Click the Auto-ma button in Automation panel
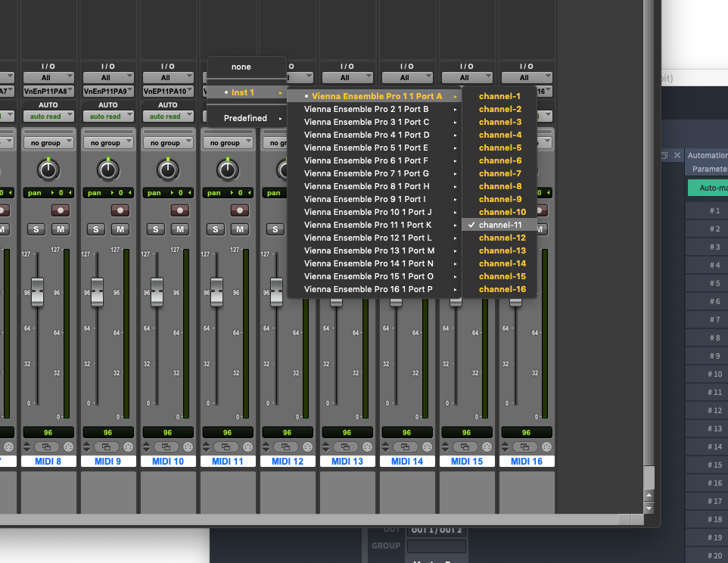Viewport: 728px width, 563px height. tap(708, 188)
